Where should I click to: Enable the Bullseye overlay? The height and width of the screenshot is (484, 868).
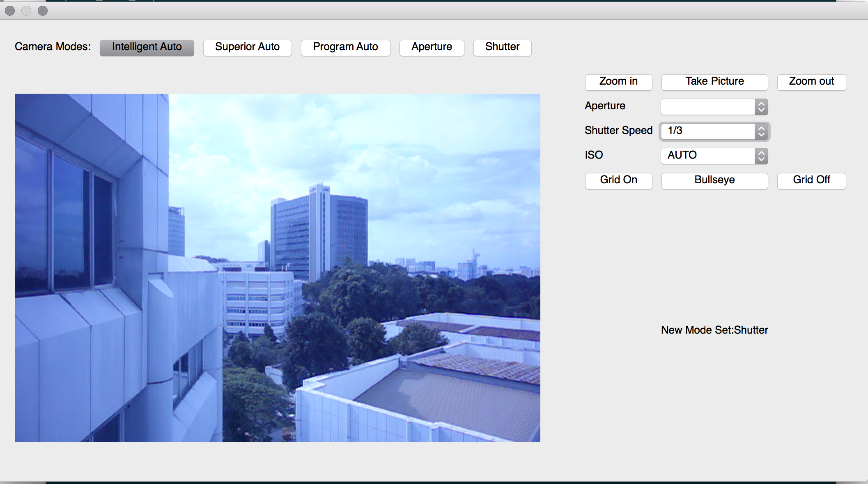714,180
